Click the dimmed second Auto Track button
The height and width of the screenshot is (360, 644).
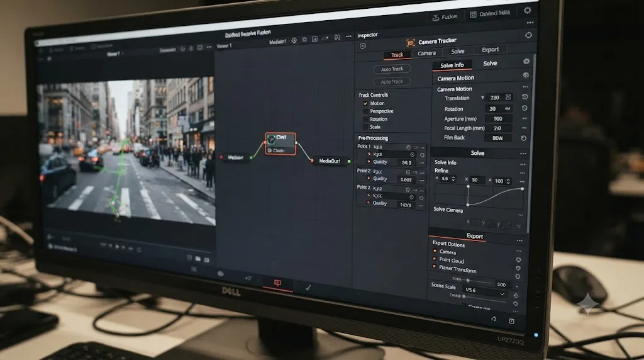pos(392,82)
